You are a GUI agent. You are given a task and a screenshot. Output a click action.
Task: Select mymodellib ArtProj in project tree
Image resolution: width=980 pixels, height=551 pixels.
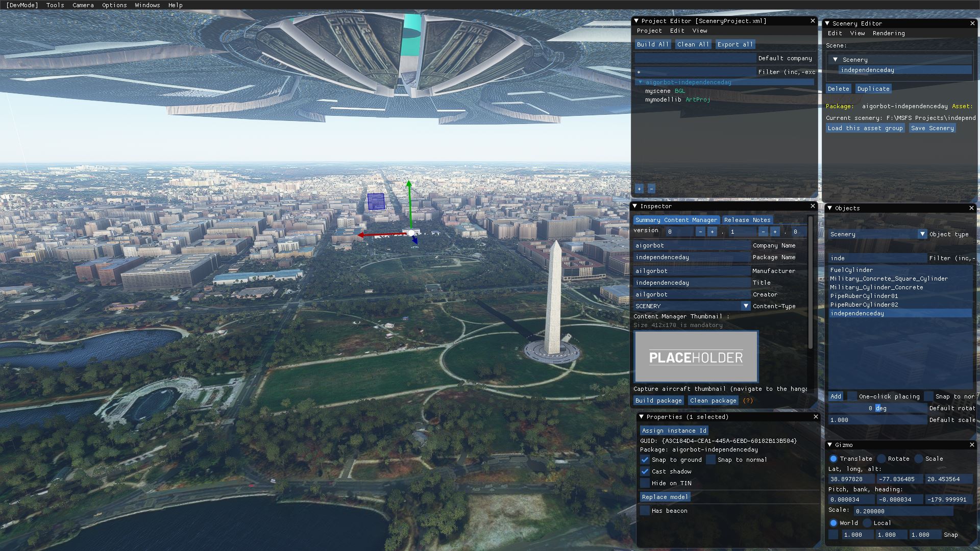pos(677,99)
